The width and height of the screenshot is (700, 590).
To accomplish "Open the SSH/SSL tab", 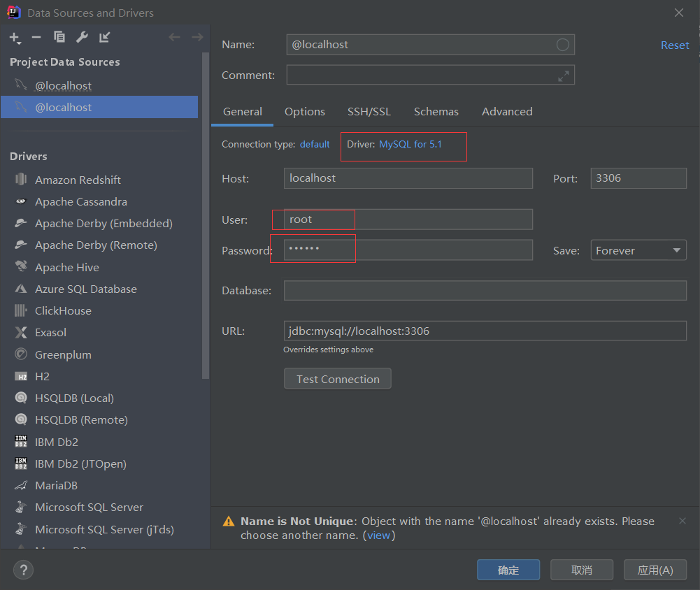I will click(x=369, y=112).
